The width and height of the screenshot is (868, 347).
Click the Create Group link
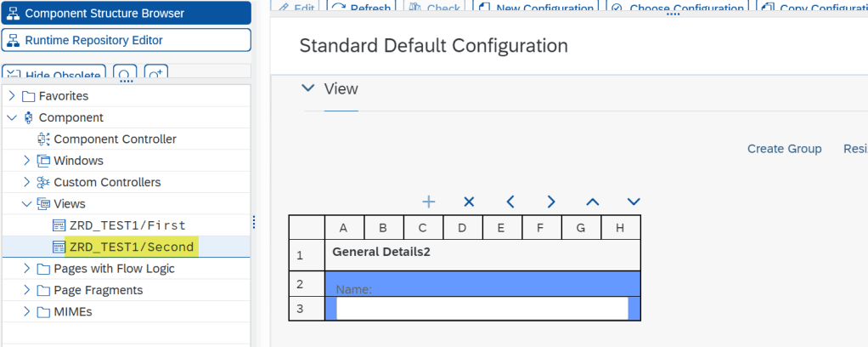pyautogui.click(x=784, y=149)
